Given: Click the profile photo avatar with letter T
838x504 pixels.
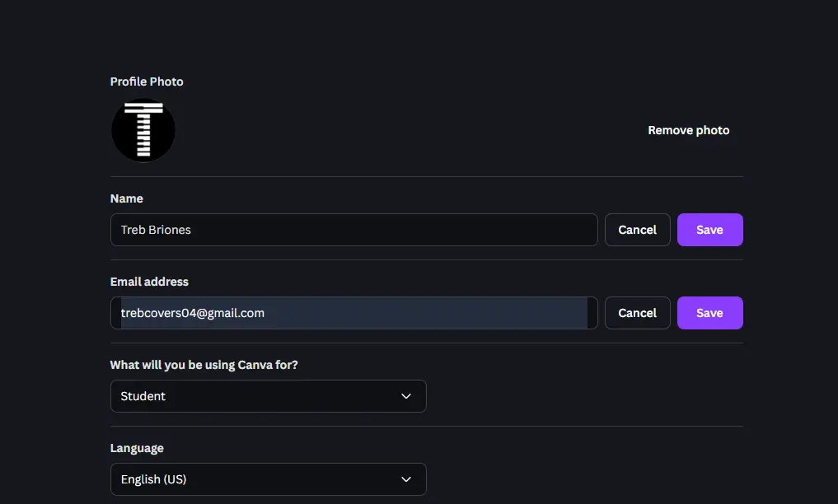Looking at the screenshot, I should point(143,130).
